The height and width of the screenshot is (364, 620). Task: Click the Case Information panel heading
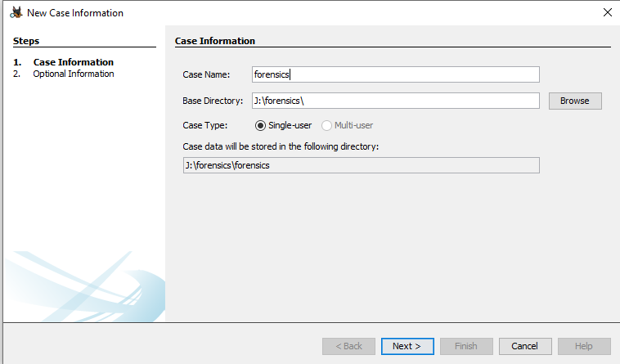tap(214, 41)
